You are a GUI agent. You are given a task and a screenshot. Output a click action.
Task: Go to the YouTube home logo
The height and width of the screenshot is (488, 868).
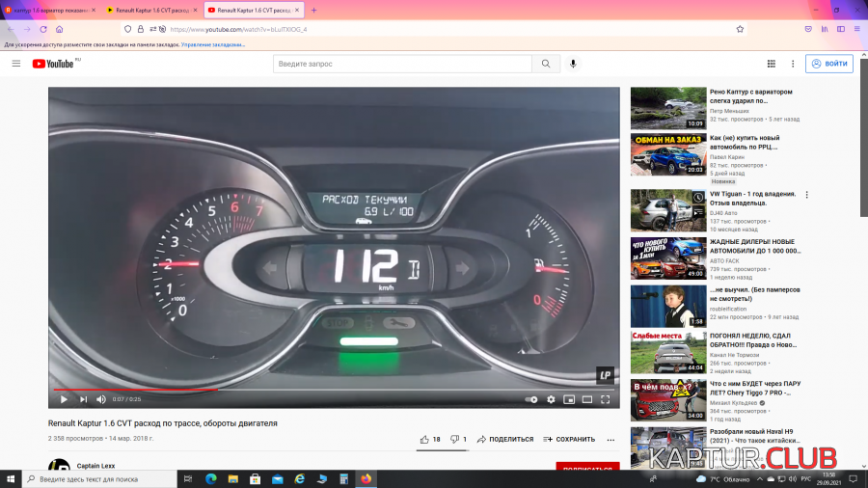point(53,64)
